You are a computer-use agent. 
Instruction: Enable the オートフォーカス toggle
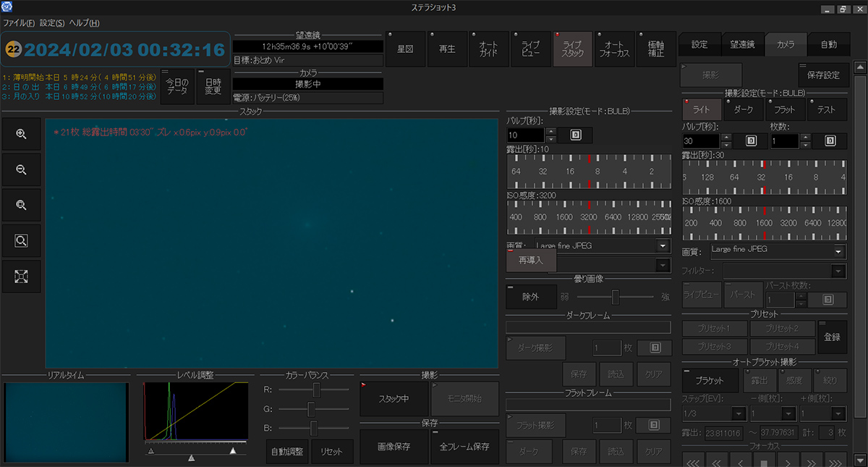[614, 49]
